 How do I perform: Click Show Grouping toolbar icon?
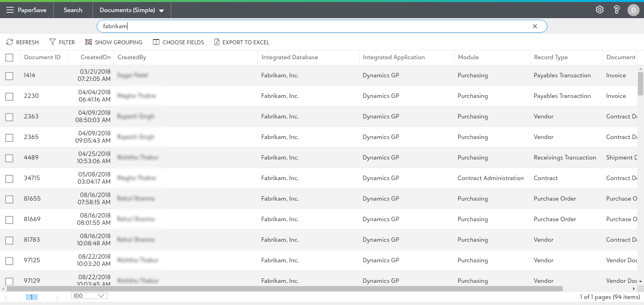89,42
